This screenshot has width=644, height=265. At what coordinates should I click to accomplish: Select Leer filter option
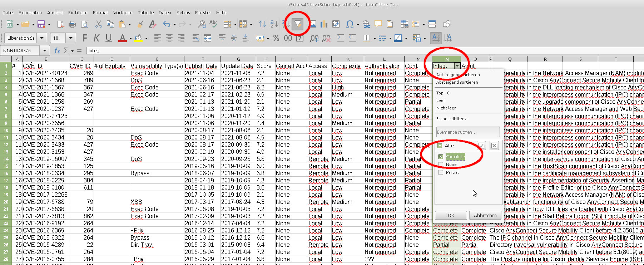tap(441, 100)
